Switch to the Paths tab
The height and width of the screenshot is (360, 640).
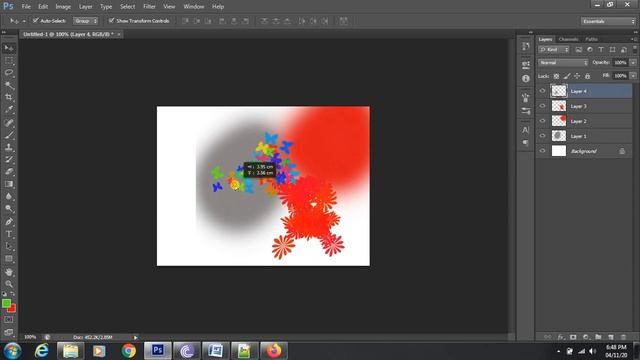[591, 39]
